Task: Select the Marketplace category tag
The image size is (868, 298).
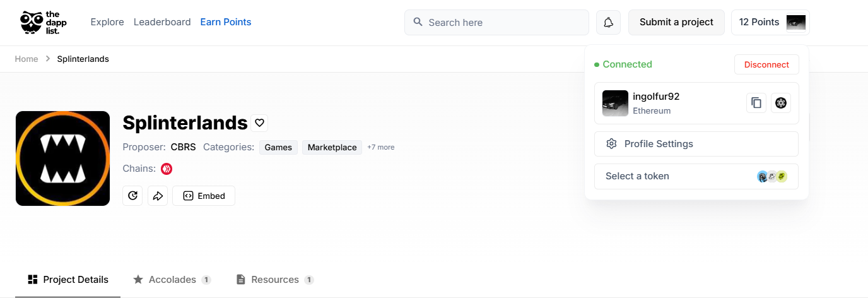Action: [332, 147]
